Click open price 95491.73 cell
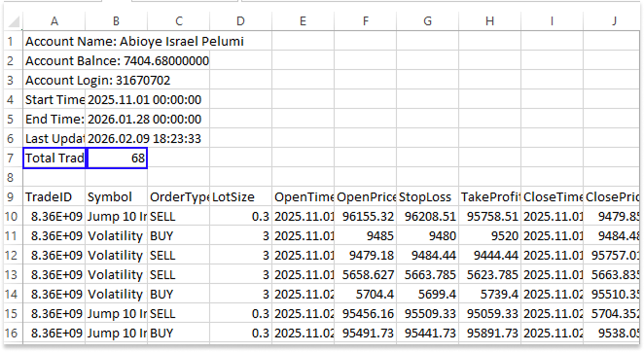This screenshot has height=352, width=644. [x=366, y=334]
